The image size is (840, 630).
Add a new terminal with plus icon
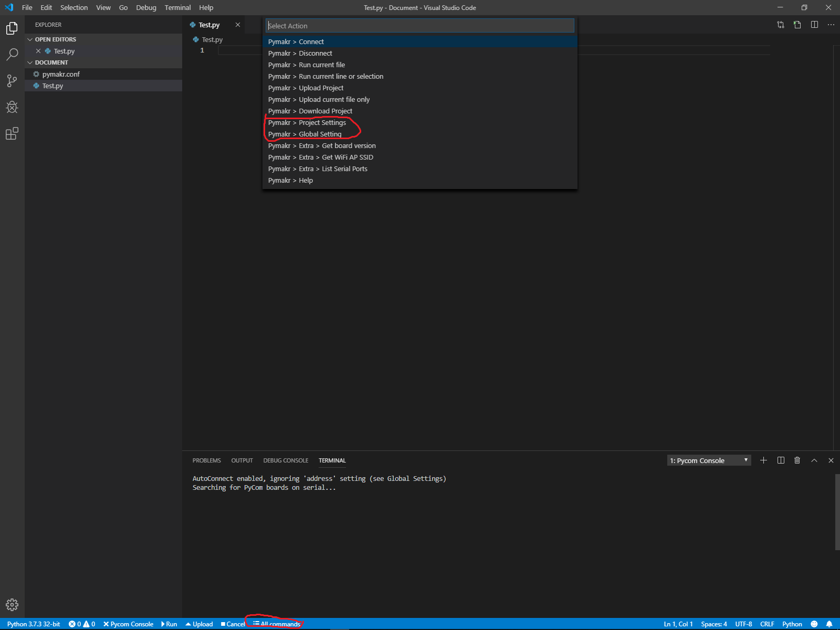763,460
